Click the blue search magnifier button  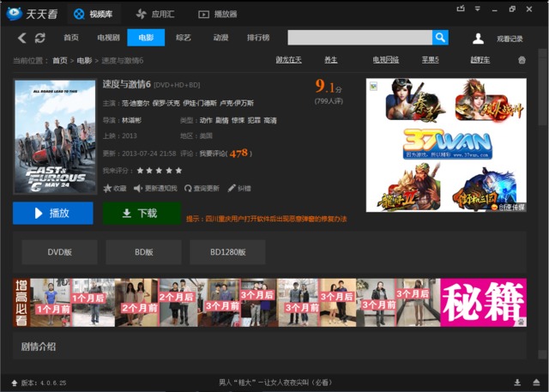(440, 38)
